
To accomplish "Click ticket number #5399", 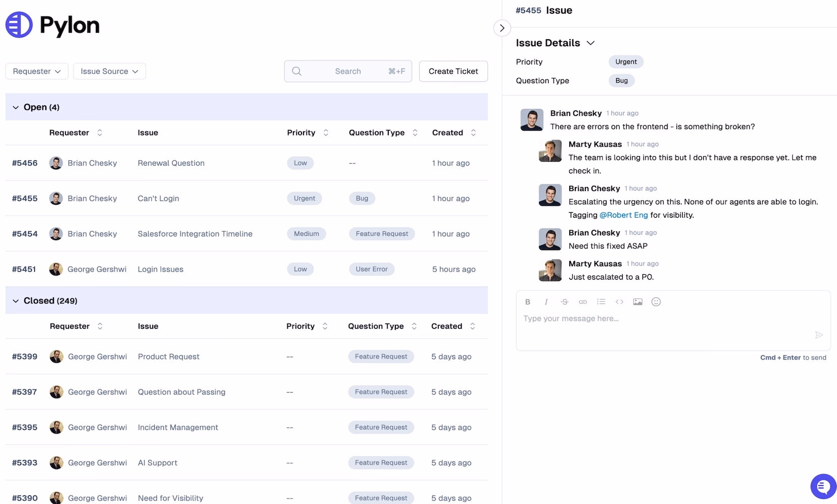I will tap(25, 356).
